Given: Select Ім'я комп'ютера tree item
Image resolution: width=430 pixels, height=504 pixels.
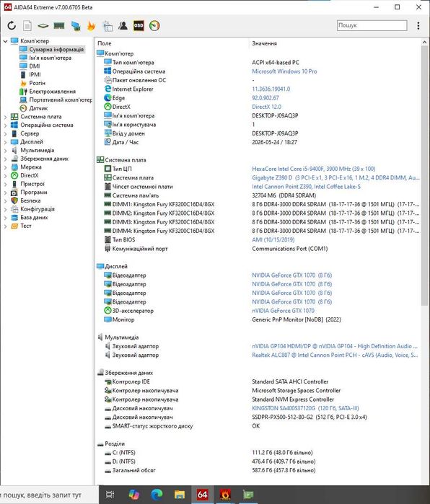Looking at the screenshot, I should [x=51, y=58].
